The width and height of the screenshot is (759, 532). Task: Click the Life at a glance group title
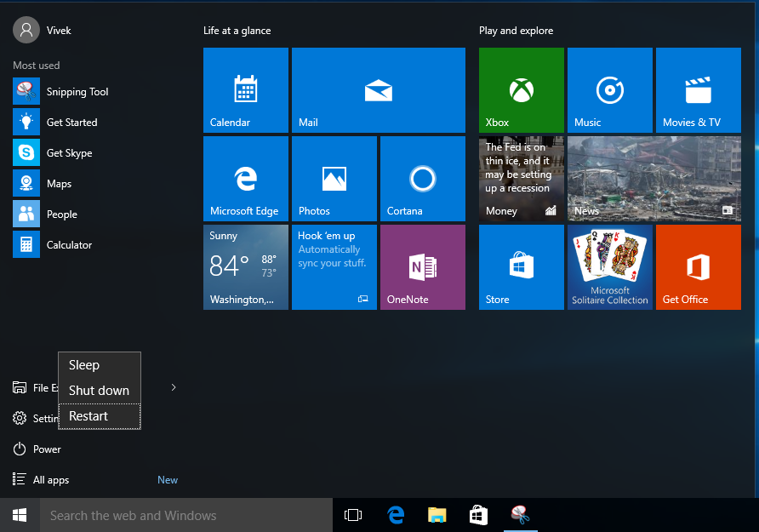[x=237, y=31]
